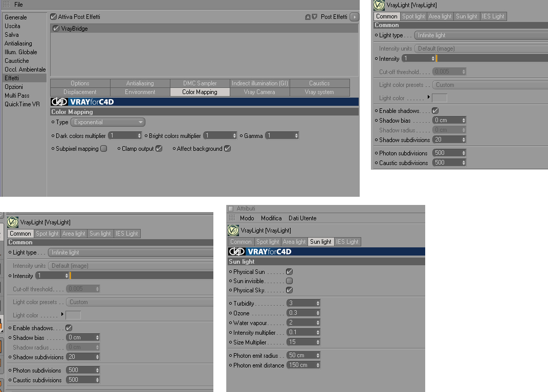Viewport: 548px width, 392px height.
Task: Click the move-down triangle icon beside Post Effetti
Action: click(x=315, y=17)
